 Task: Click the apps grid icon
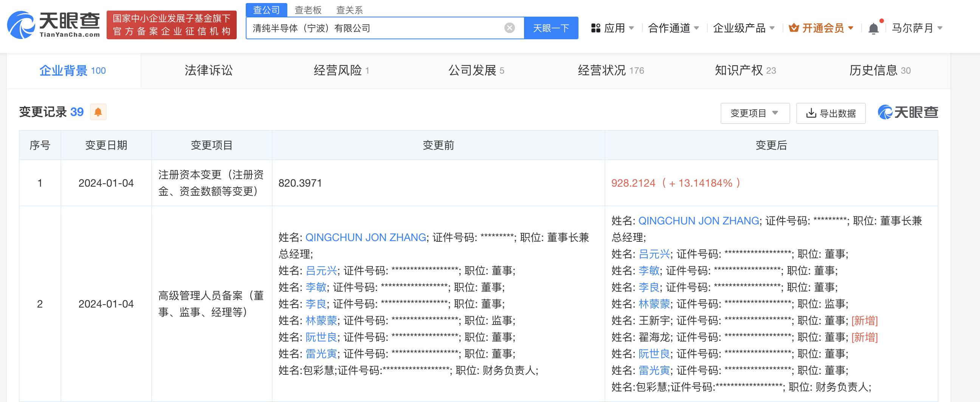coord(595,28)
